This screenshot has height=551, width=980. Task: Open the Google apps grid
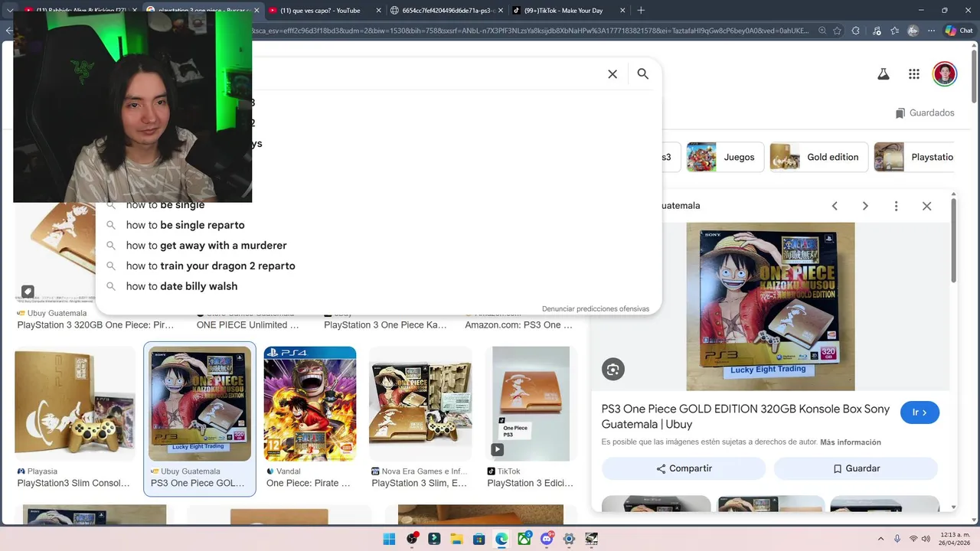[x=913, y=74]
